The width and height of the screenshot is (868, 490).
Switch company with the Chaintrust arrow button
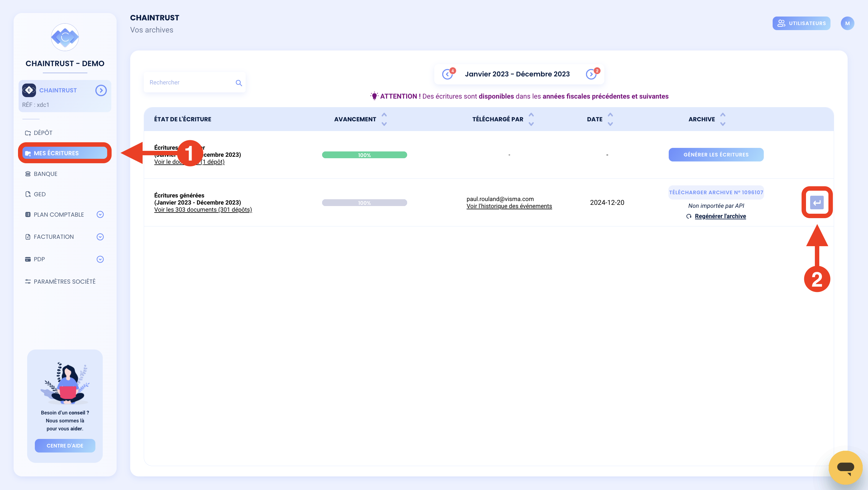click(101, 90)
